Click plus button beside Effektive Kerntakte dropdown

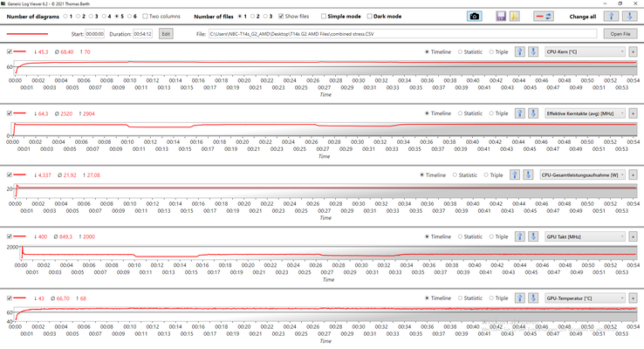point(633,113)
